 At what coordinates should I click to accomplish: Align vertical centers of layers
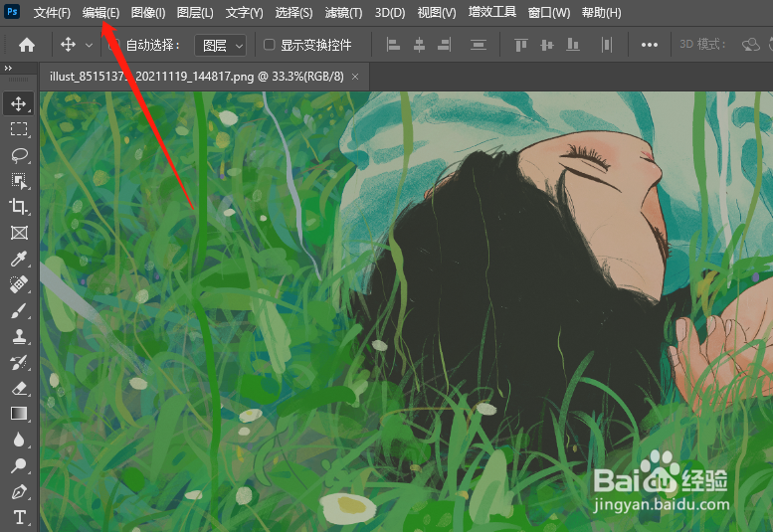(547, 45)
